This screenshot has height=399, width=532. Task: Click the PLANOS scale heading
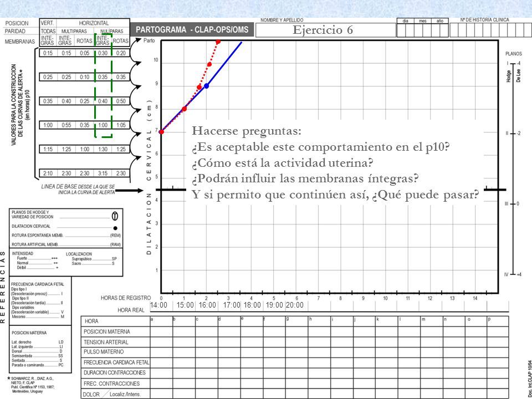(x=514, y=54)
